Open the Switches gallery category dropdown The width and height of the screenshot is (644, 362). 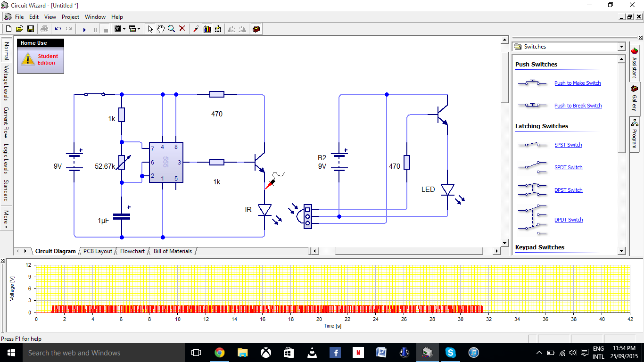click(621, 47)
